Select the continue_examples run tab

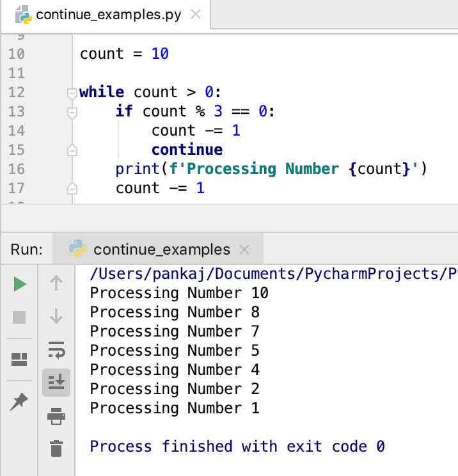pos(158,250)
